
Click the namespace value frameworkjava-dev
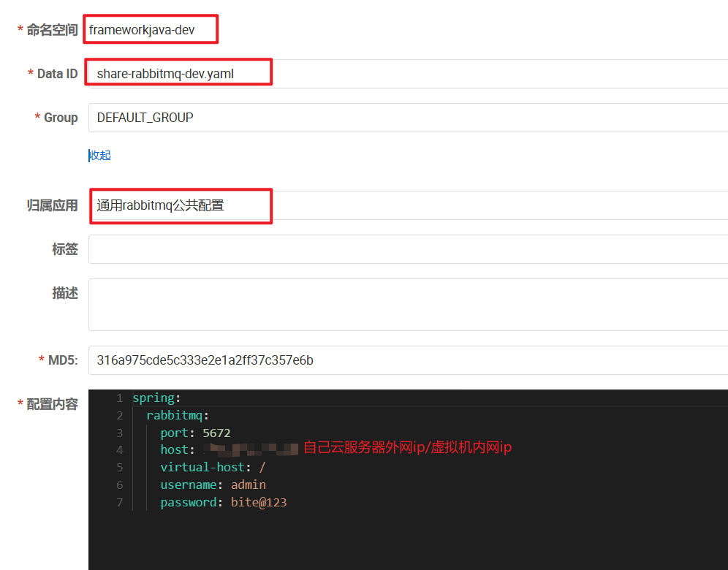click(x=142, y=30)
